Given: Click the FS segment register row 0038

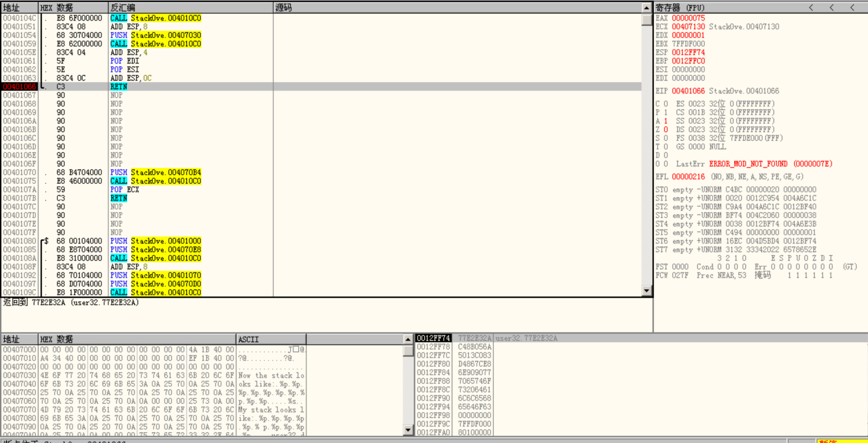Looking at the screenshot, I should 729,138.
